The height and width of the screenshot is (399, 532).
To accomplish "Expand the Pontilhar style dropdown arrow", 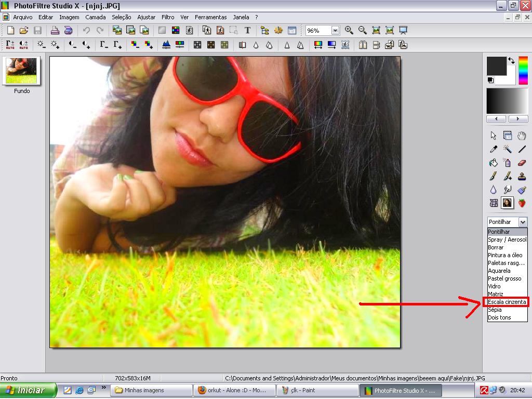I will [523, 222].
